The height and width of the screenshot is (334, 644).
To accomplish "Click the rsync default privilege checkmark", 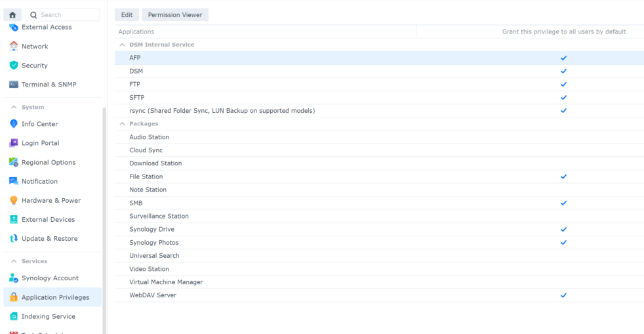I will [563, 110].
